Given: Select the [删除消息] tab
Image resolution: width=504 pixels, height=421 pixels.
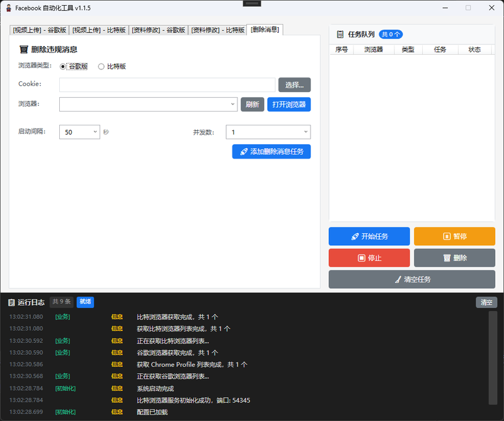Looking at the screenshot, I should [265, 30].
